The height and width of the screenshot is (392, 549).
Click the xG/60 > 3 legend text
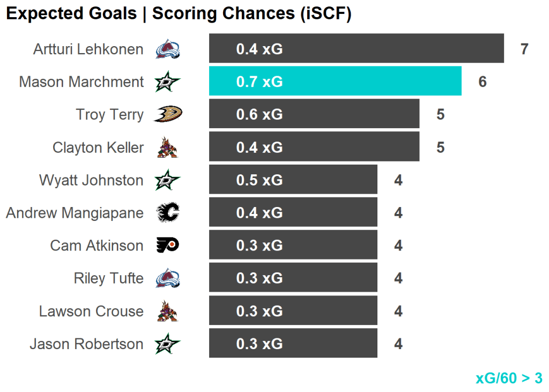point(509,378)
